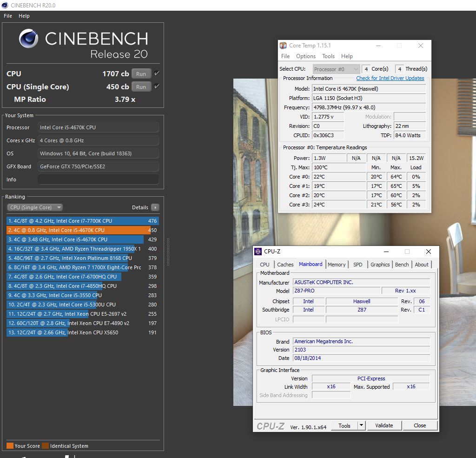Select ranking row AMD Ryzen Threadripper 1950X
The image size is (476, 458).
pos(83,249)
